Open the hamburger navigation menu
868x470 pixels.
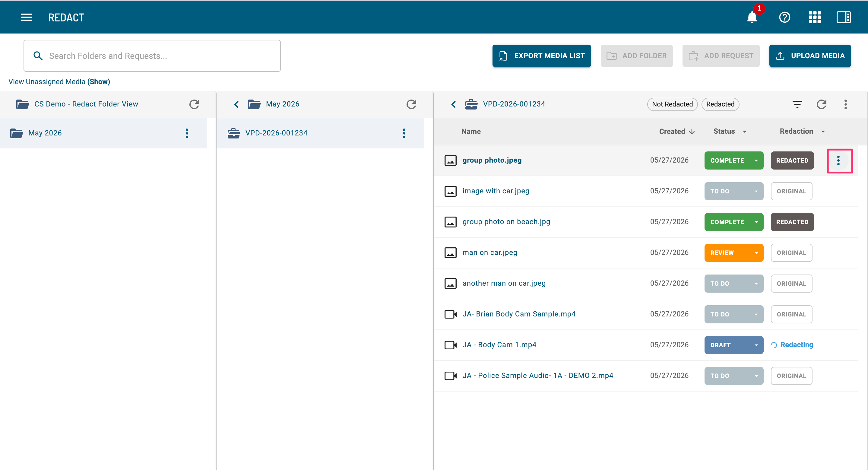[27, 17]
